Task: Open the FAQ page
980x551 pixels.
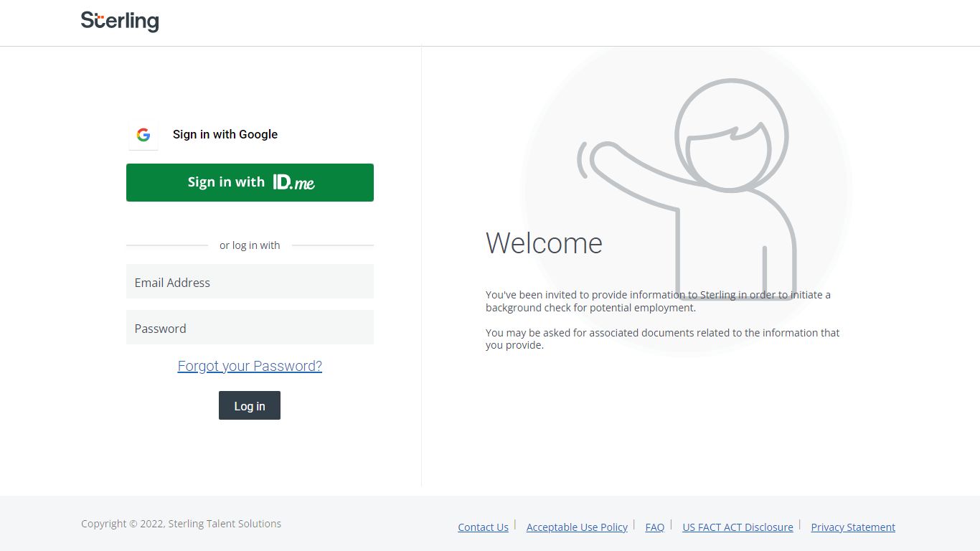Action: click(654, 527)
